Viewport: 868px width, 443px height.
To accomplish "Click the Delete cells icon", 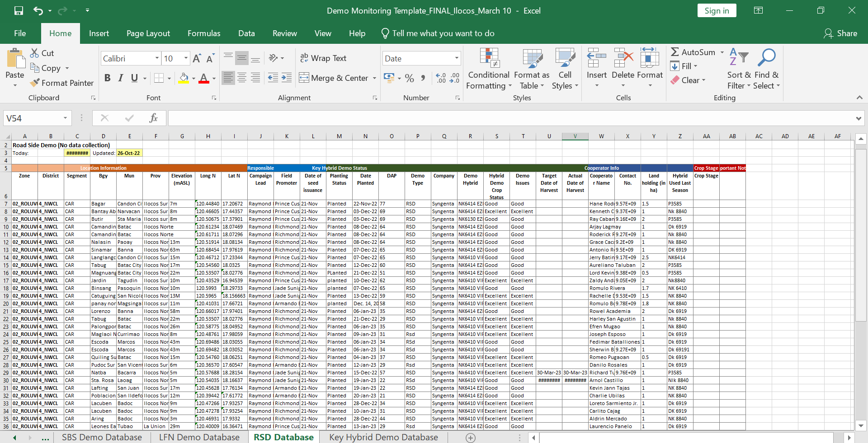I will (x=623, y=58).
